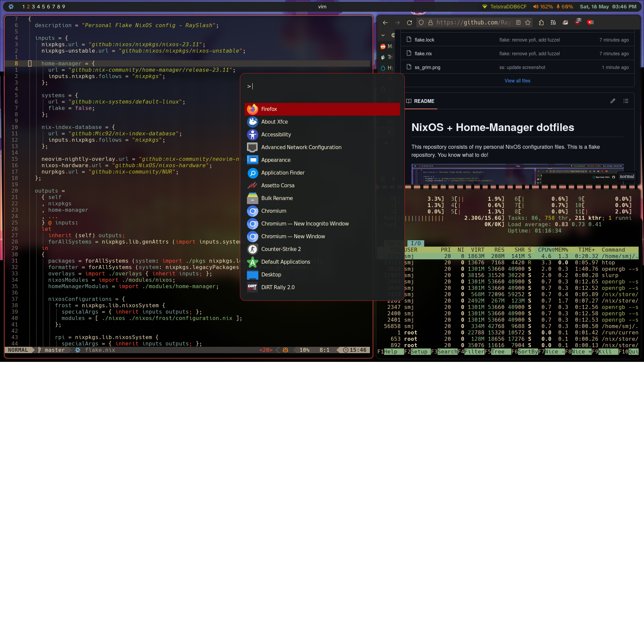The width and height of the screenshot is (644, 644).
Task: Open the README outline list icon
Action: pyautogui.click(x=626, y=101)
